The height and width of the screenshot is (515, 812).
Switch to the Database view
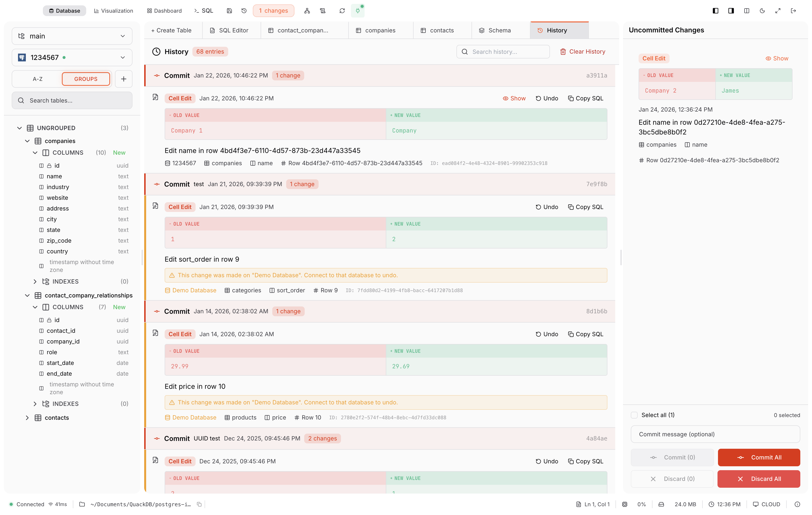64,11
